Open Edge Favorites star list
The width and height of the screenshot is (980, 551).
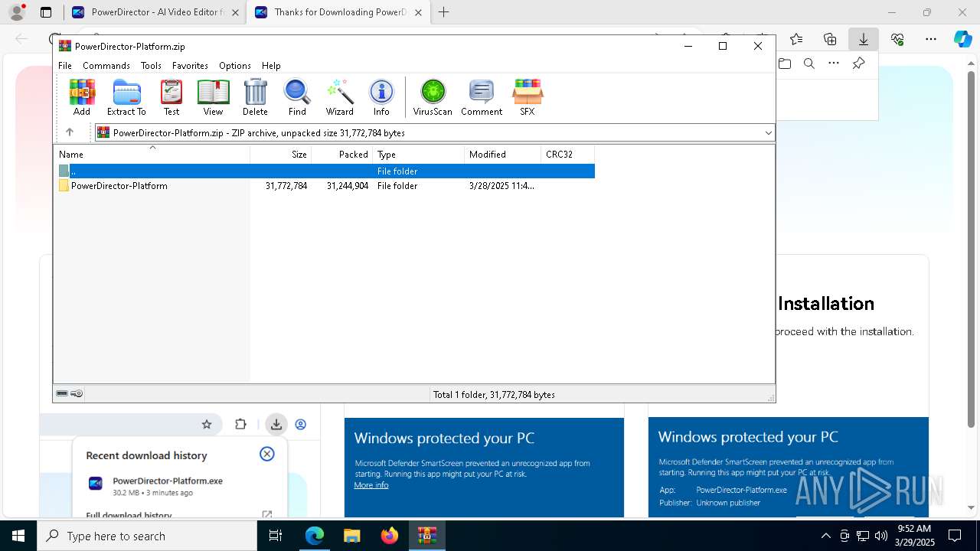pyautogui.click(x=796, y=39)
